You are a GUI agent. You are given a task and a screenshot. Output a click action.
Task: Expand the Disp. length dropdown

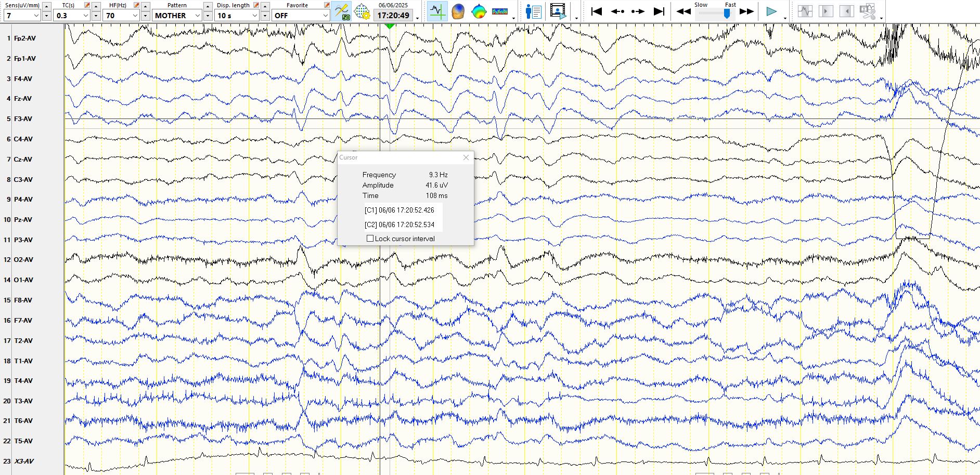tap(254, 16)
